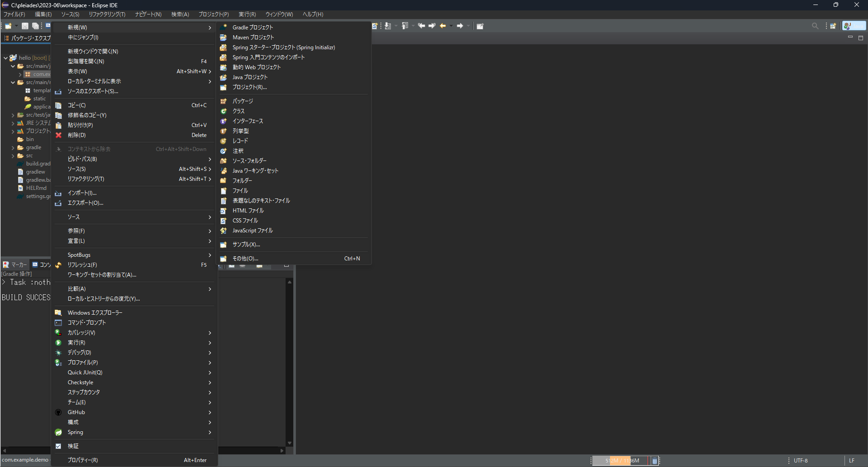
Task: Click the heap memory usage bar
Action: [621, 461]
